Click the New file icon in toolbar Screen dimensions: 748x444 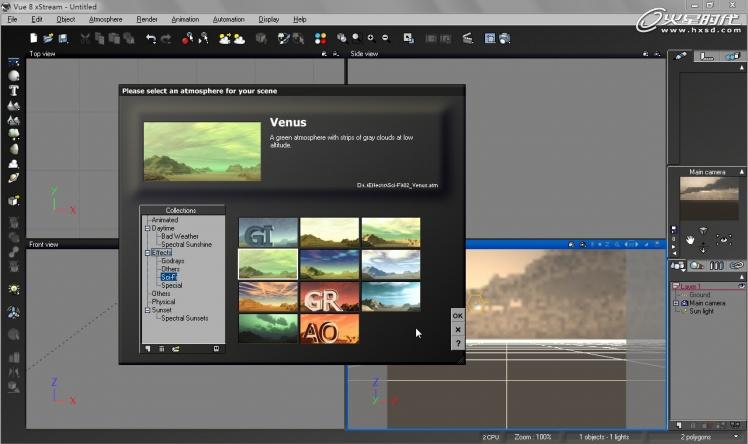coord(34,38)
